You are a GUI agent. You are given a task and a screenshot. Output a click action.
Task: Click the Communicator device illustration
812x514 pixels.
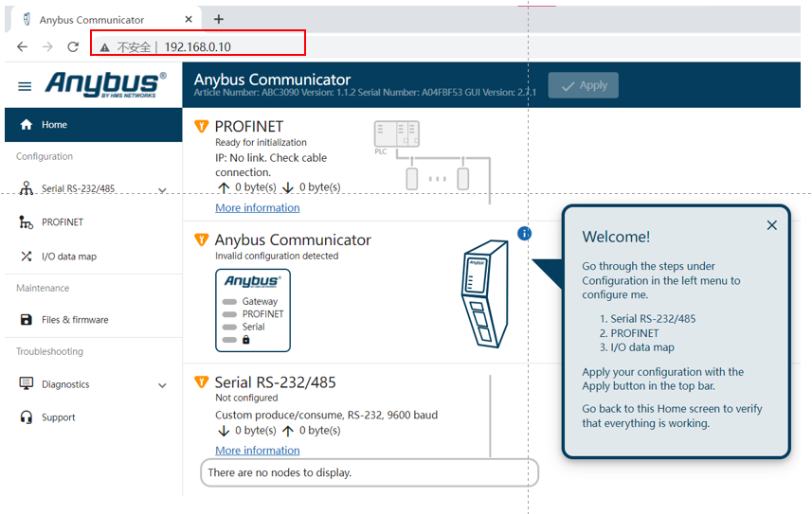485,293
